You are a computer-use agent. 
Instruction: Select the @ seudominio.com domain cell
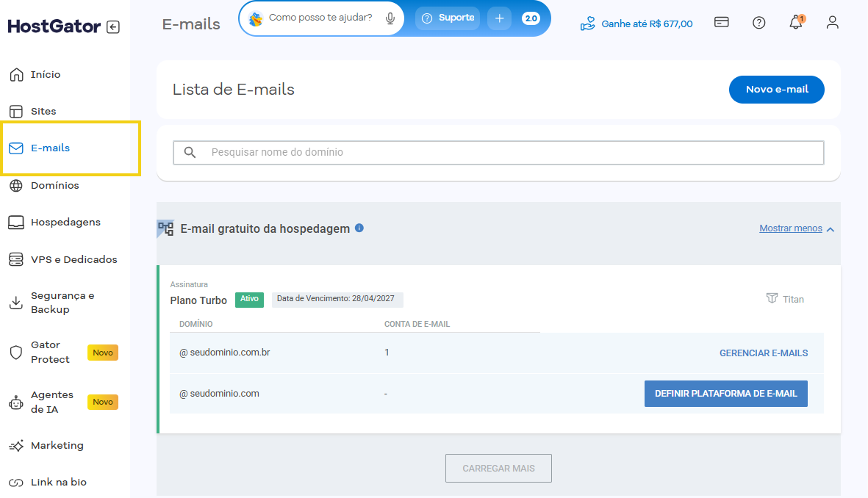coord(219,394)
